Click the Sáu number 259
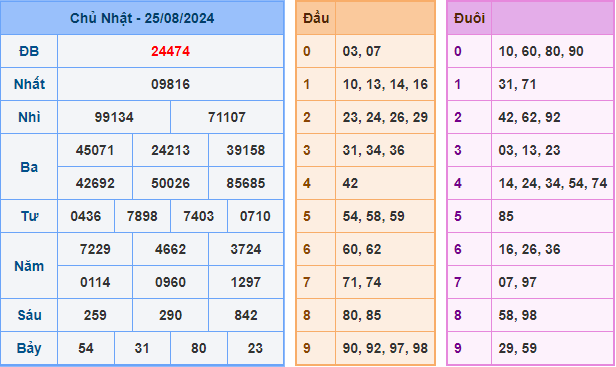Viewport: 616px width, 367px height. [x=95, y=315]
